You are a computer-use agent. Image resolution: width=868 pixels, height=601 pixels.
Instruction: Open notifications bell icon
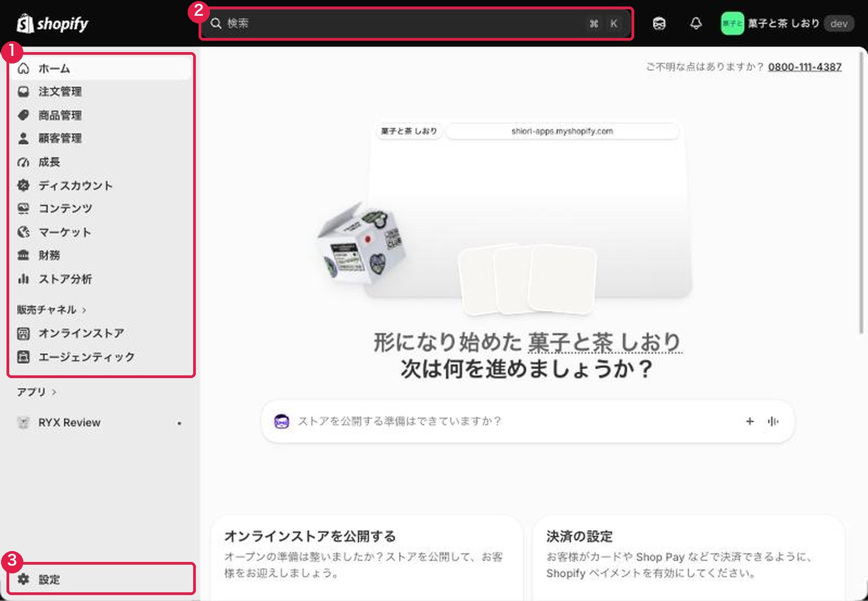[696, 23]
